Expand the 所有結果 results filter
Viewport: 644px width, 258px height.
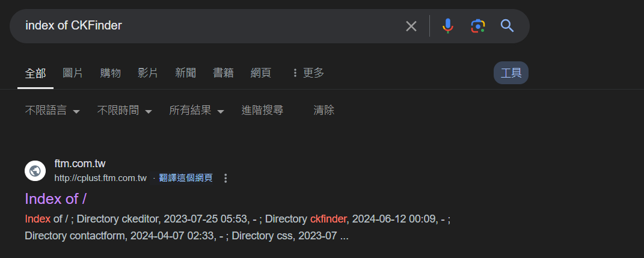click(197, 110)
